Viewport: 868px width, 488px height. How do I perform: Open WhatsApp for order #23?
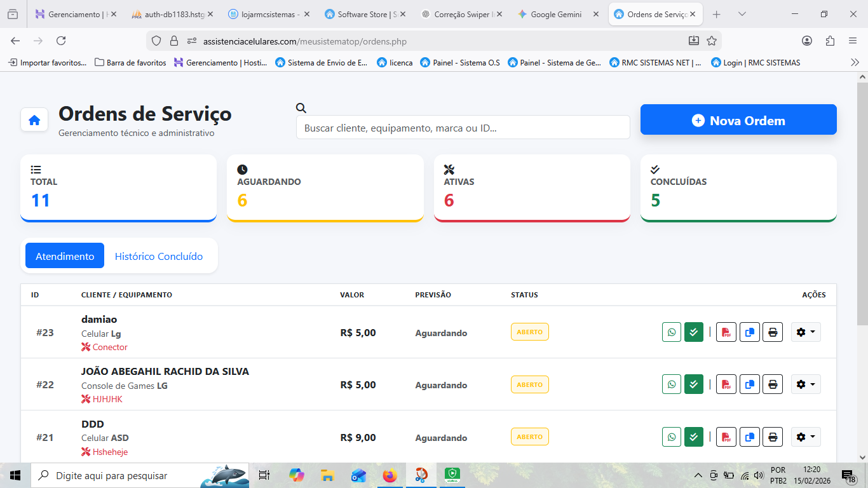click(672, 332)
